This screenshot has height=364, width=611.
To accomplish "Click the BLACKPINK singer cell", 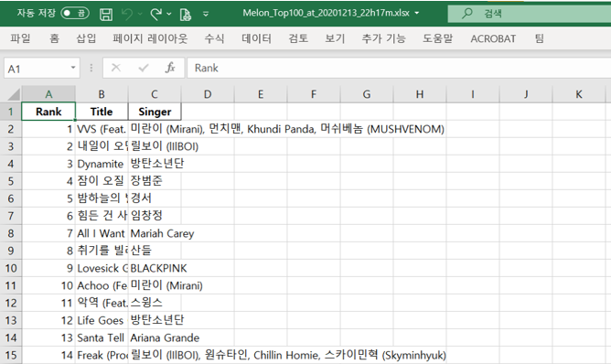I will [155, 268].
